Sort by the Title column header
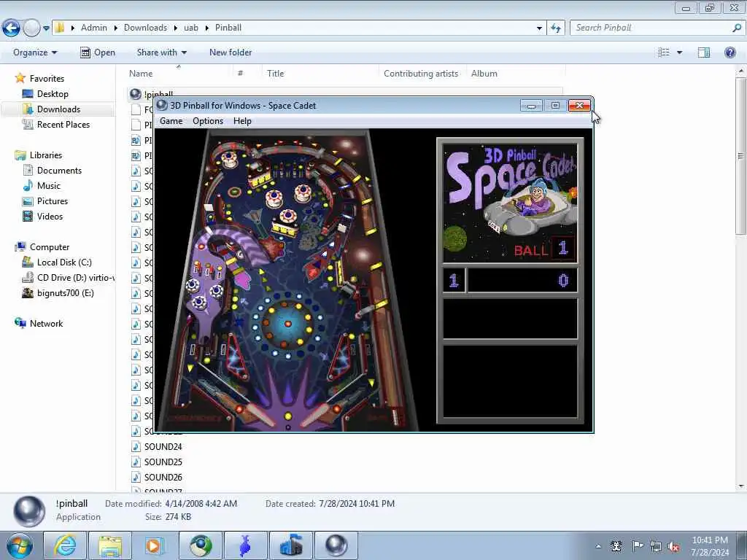This screenshot has height=560, width=747. pos(275,74)
